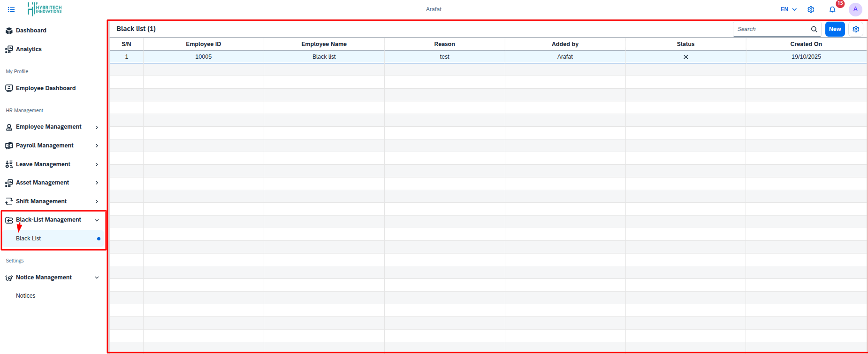Open Analytics from the sidebar
The image size is (868, 354).
coord(29,49)
